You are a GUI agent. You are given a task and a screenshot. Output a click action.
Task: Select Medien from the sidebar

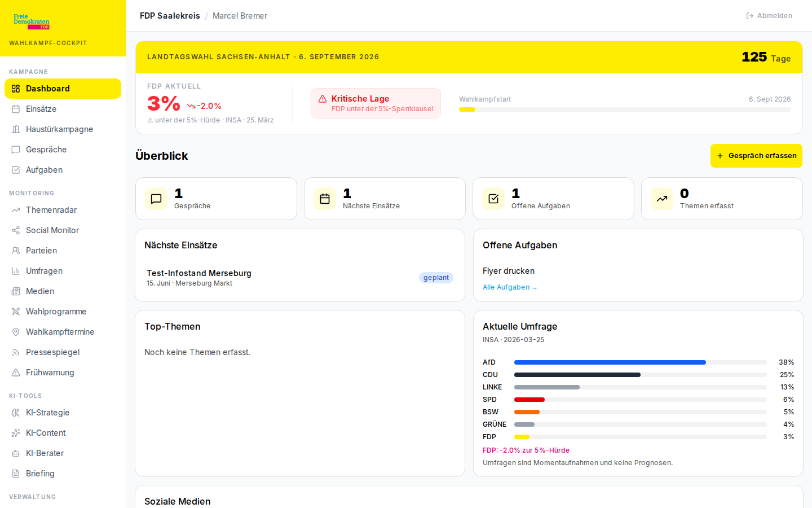(x=63, y=291)
